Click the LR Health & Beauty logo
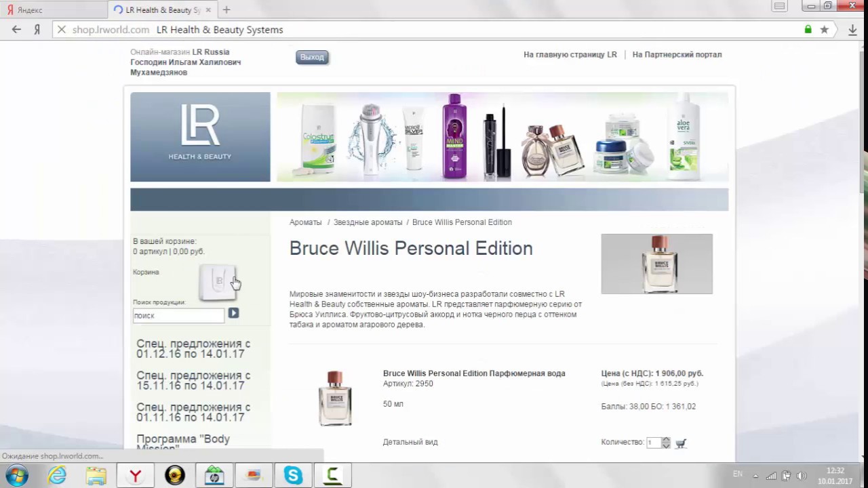This screenshot has height=488, width=868. 200,137
